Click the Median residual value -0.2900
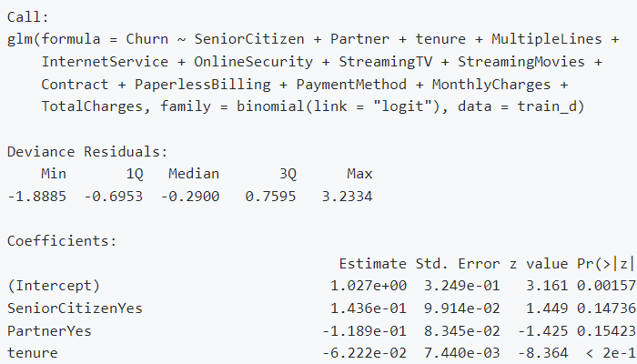The image size is (637, 364). pos(190,197)
